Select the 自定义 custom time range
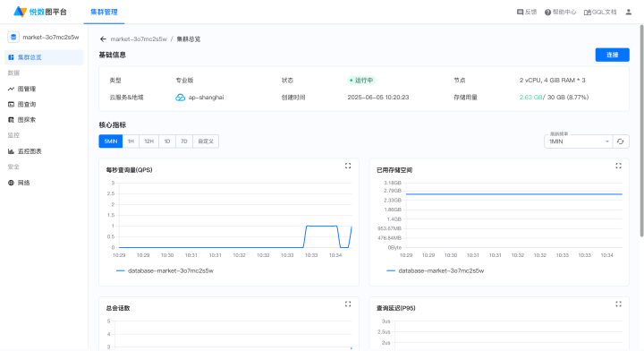The height and width of the screenshot is (351, 644). click(x=206, y=141)
